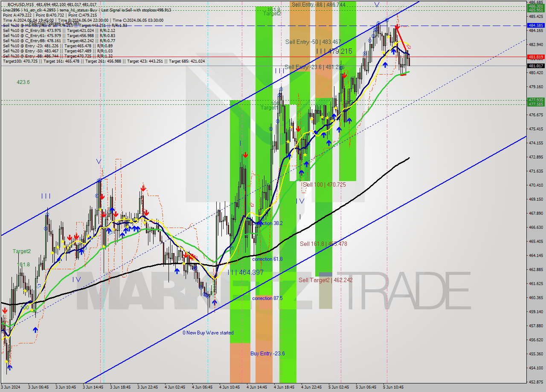Click the '5 Jun 10:45' time axis label

393,387
